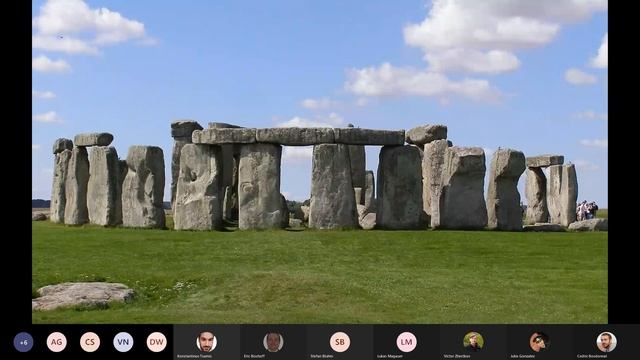Screen dimensions: 640x360
Task: Click Cedric's participant photo avatar
Action: [607, 342]
